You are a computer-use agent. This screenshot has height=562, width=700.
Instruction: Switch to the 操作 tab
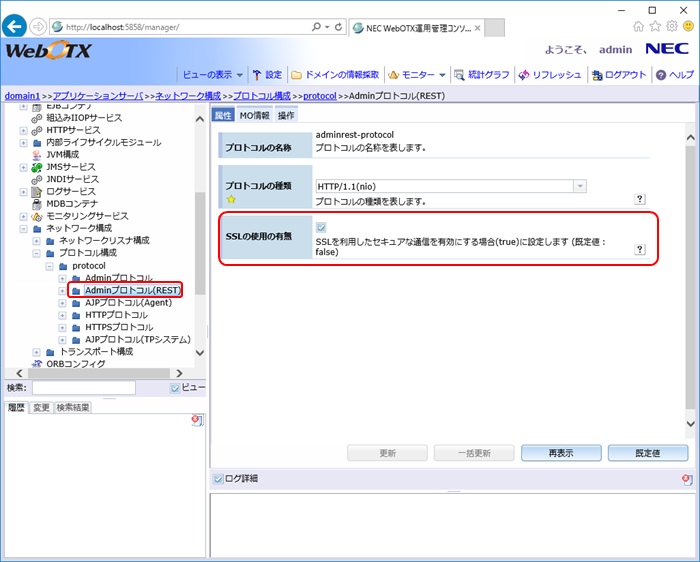pos(286,115)
